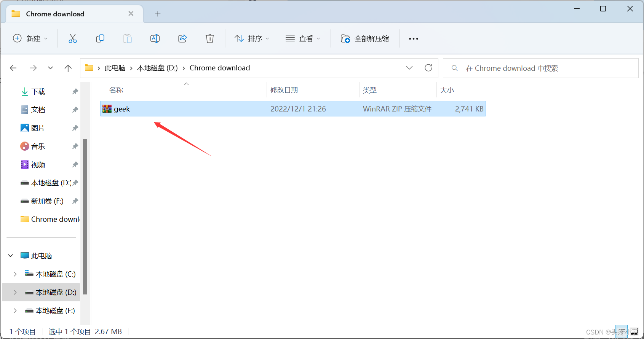This screenshot has height=339, width=644.
Task: Click 本地磁盘 (D:) in address breadcrumb
Action: click(157, 68)
